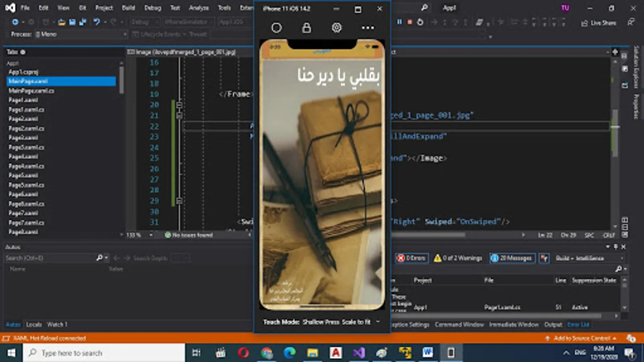Click the editor vertical scrollbar
Viewport: 644px width, 362px height.
coord(615,133)
